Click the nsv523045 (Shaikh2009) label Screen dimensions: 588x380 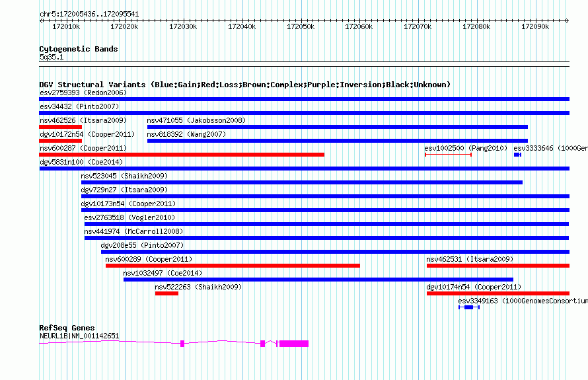point(124,176)
